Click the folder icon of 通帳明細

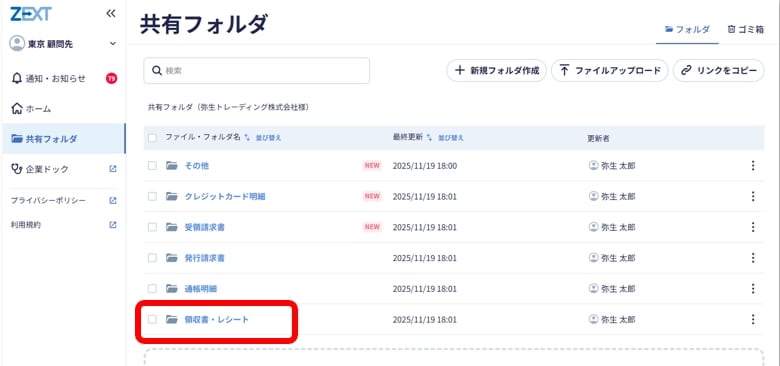(172, 288)
